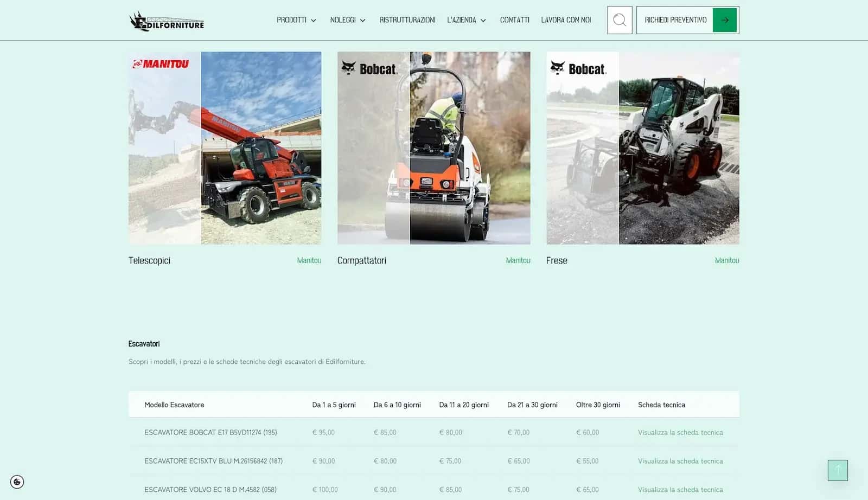Click the scroll-to-top arrow button

838,470
